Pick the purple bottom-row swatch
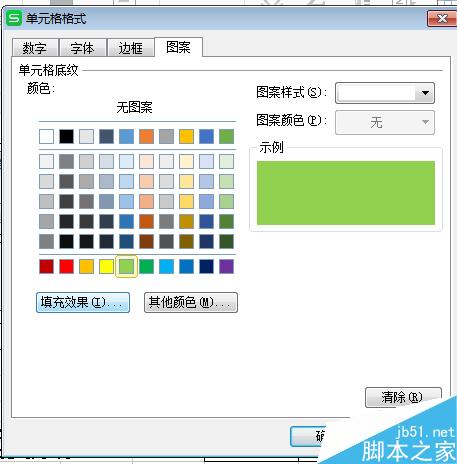Viewport: 457px width, 464px height. point(226,266)
